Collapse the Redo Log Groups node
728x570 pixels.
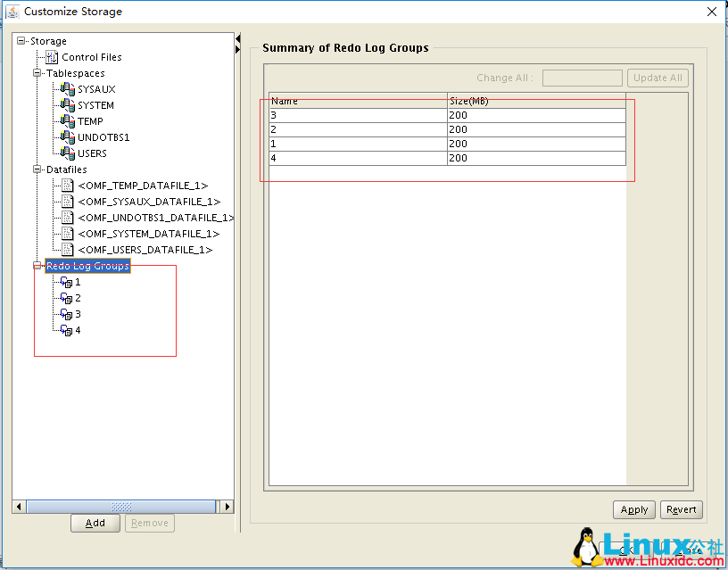[37, 265]
